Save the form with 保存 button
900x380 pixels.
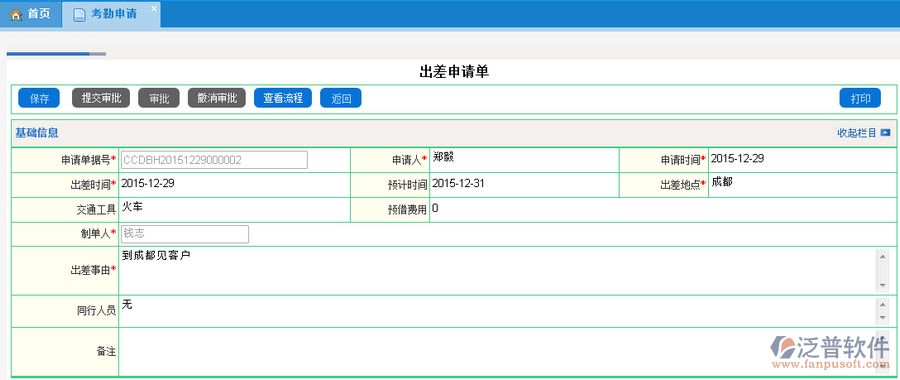point(39,98)
